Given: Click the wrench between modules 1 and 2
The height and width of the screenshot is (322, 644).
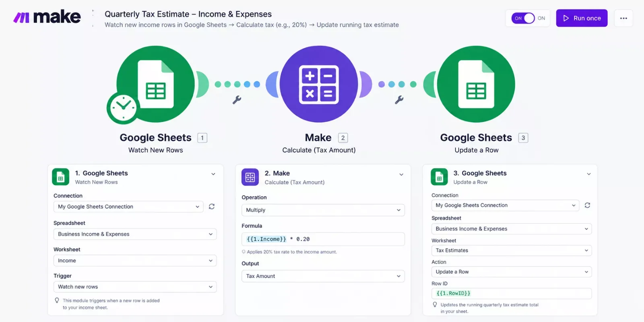Looking at the screenshot, I should tap(237, 100).
